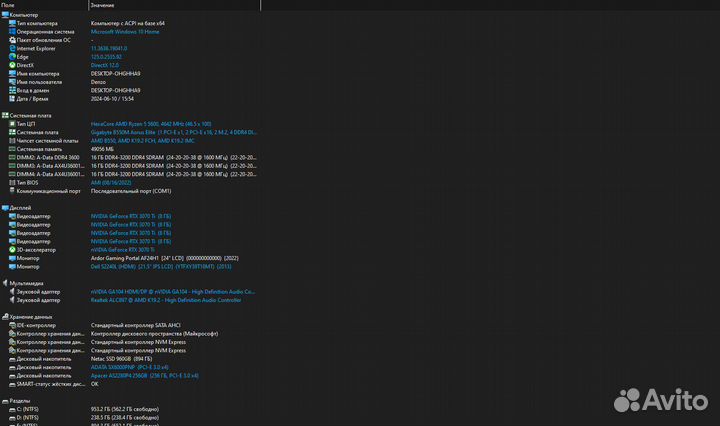Click the IDE-контроллер icon
This screenshot has width=720, height=426.
[x=12, y=325]
